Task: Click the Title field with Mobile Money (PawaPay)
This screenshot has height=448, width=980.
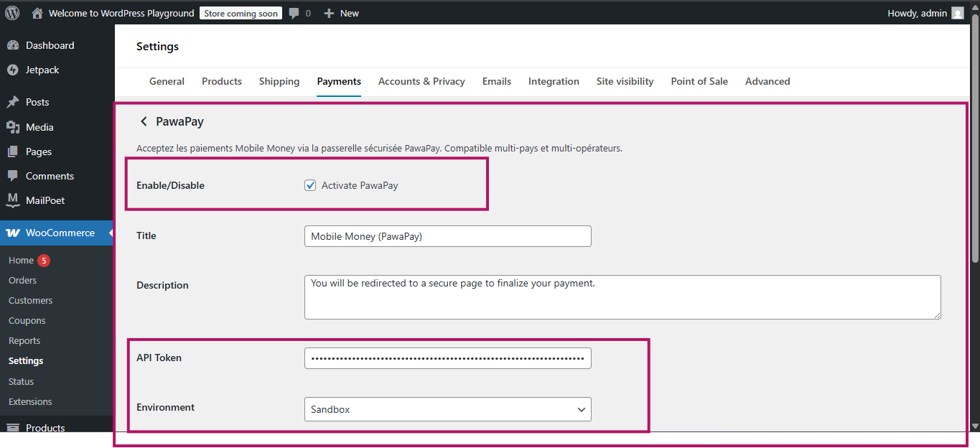Action: pos(448,236)
